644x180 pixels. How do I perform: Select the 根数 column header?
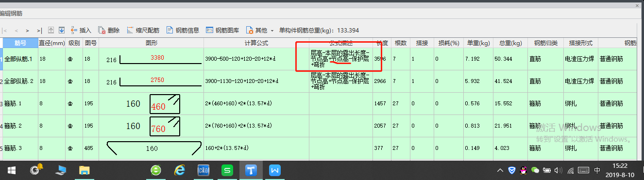(401, 43)
